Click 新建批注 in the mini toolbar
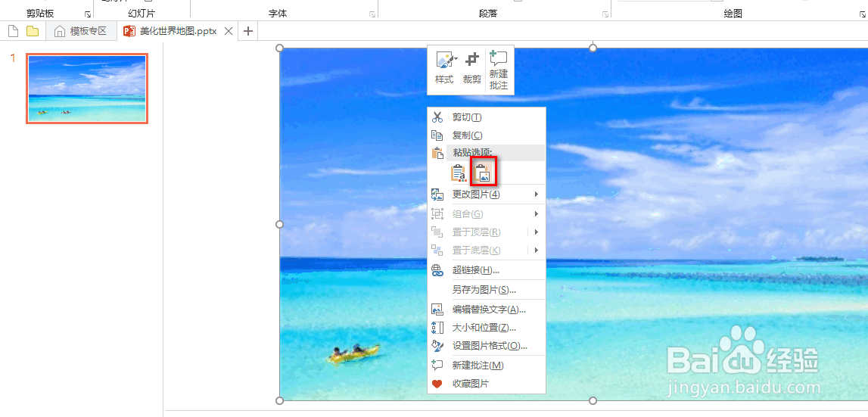The image size is (868, 417). coord(499,70)
